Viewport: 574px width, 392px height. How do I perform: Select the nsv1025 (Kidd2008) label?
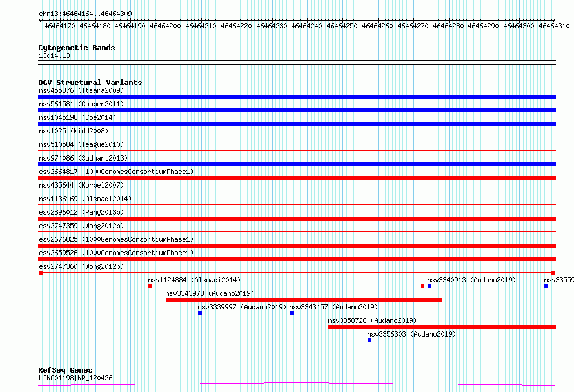[74, 131]
